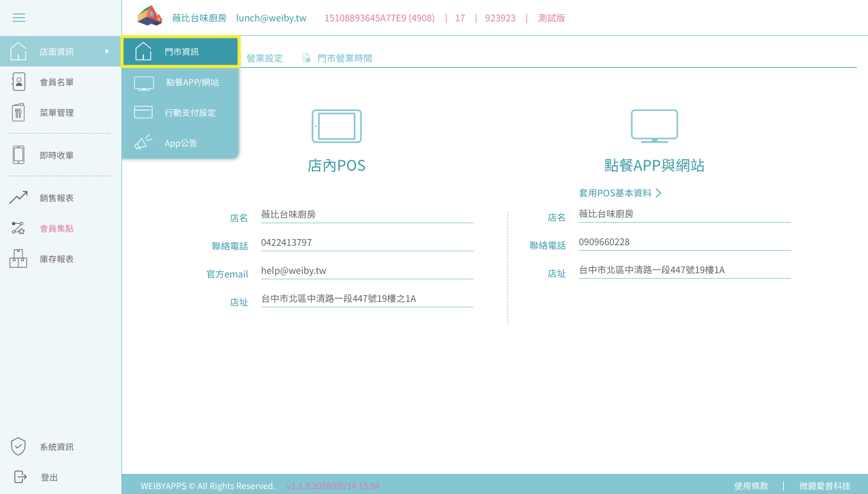Click the 系統資訊 shield icon

click(x=19, y=446)
